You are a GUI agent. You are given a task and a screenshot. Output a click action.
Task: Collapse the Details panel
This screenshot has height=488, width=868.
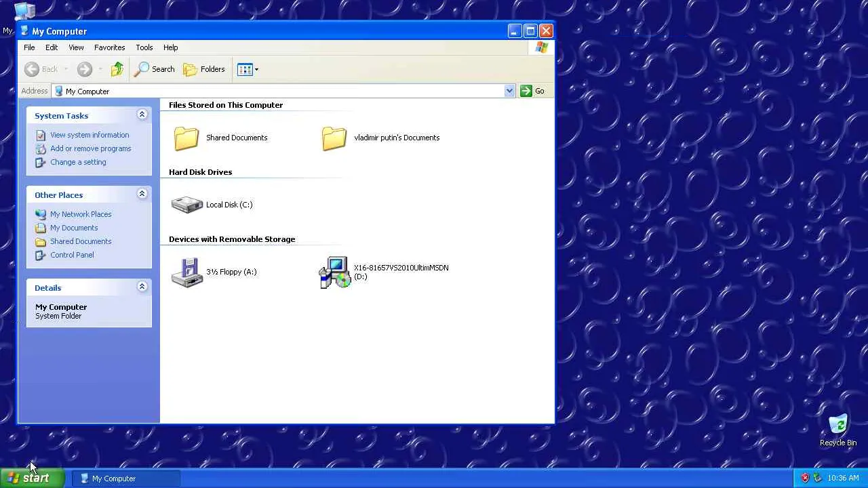click(142, 287)
